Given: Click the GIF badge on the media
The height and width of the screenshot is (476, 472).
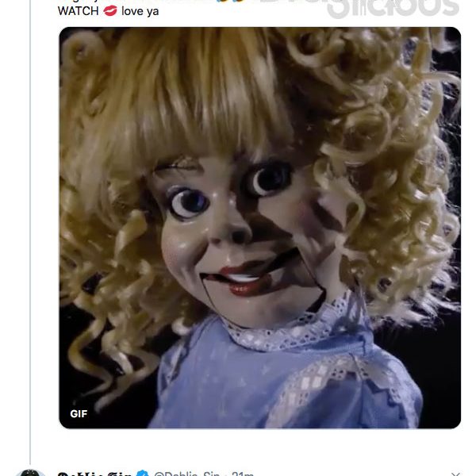Looking at the screenshot, I should 79,414.
